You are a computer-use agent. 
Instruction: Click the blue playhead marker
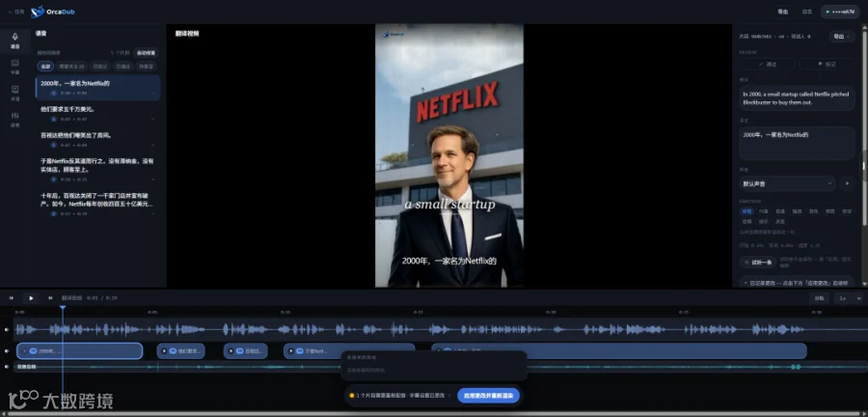pyautogui.click(x=63, y=307)
